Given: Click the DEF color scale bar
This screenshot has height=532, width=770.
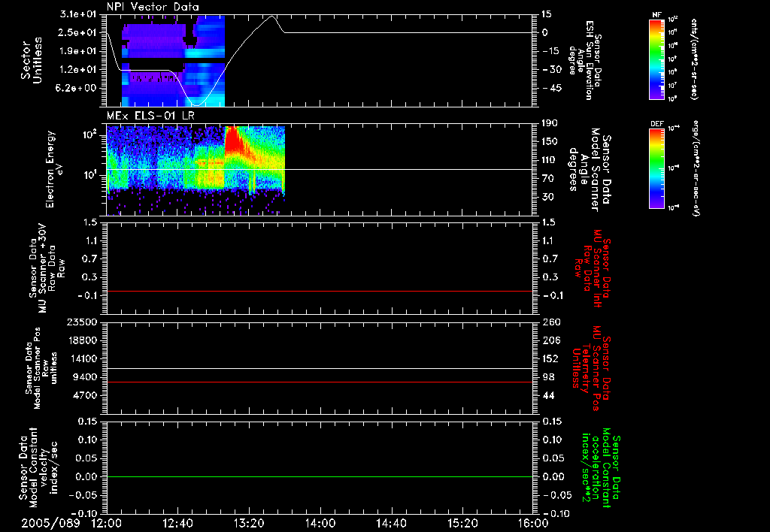Looking at the screenshot, I should coord(657,168).
